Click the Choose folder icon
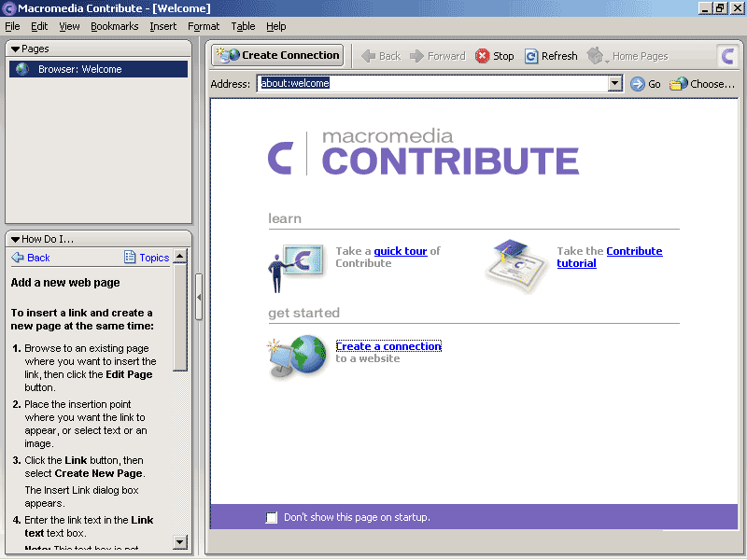 [x=679, y=84]
